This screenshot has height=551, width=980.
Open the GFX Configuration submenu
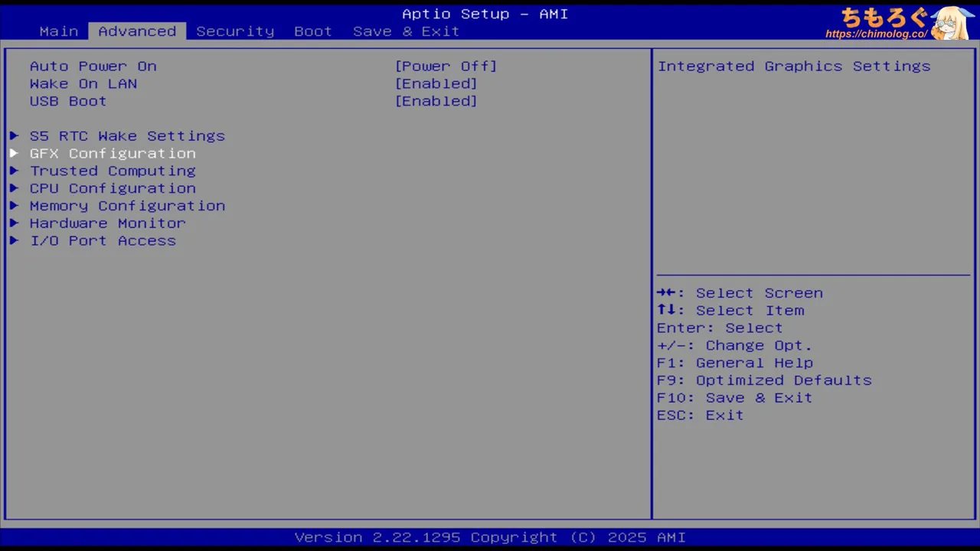pos(113,154)
